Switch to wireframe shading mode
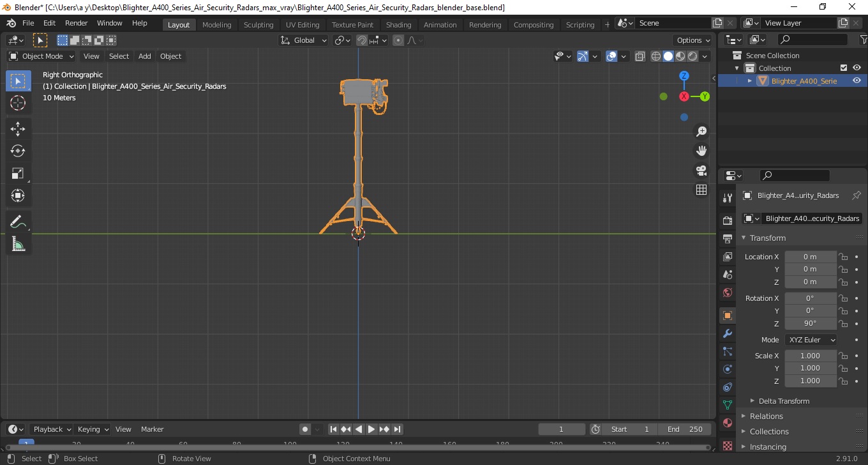 [x=656, y=56]
